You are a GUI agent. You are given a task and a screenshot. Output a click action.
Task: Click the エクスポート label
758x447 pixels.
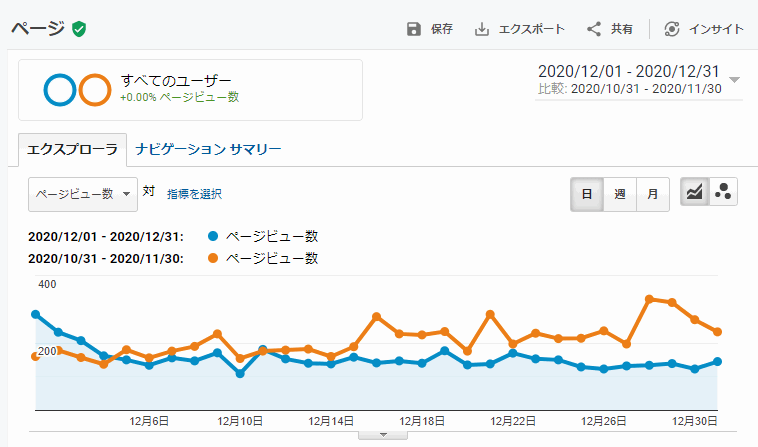(x=531, y=29)
